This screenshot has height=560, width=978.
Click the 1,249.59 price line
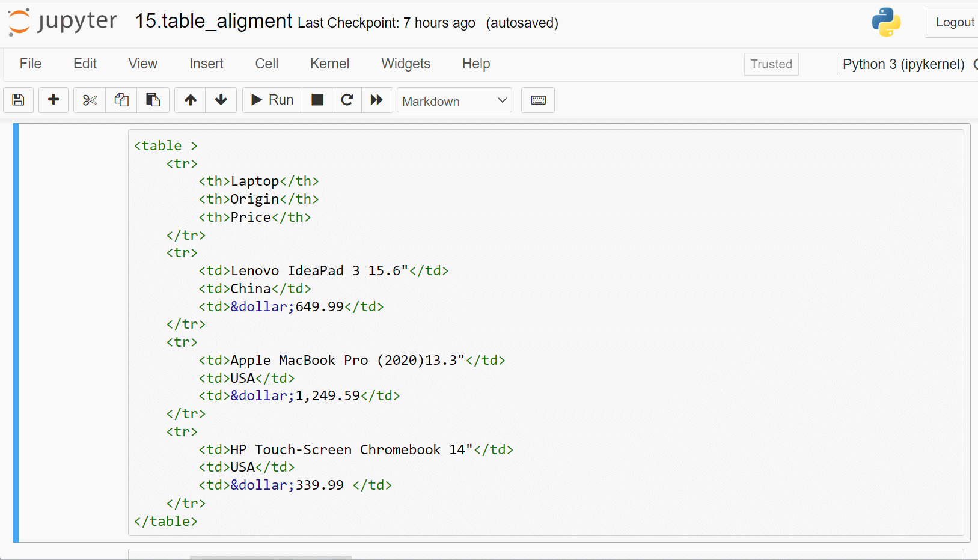pyautogui.click(x=299, y=395)
